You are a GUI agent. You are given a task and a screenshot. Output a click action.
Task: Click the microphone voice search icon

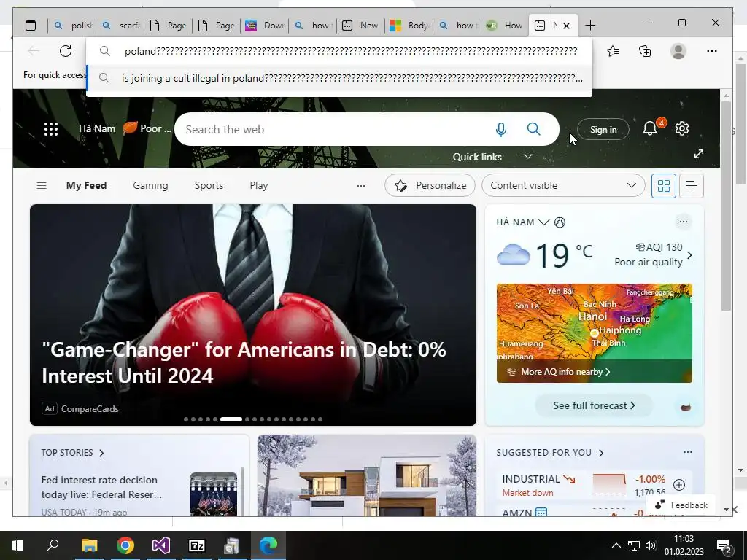(x=500, y=129)
